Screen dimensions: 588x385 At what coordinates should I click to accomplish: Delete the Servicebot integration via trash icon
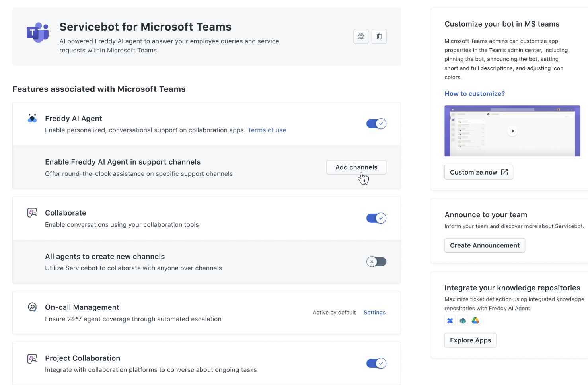[379, 37]
